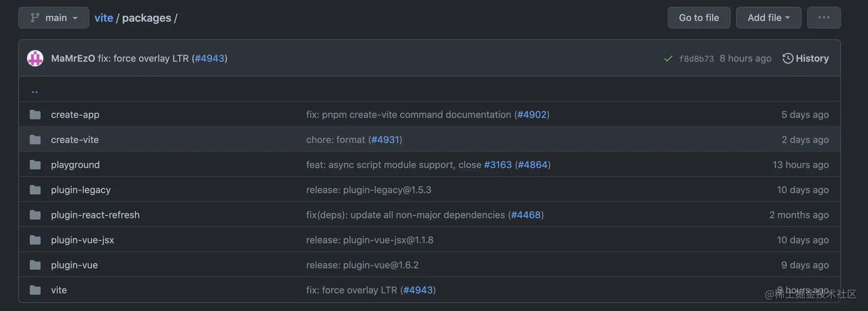This screenshot has height=311, width=868.
Task: Click the folder icon for the vite row
Action: [35, 290]
